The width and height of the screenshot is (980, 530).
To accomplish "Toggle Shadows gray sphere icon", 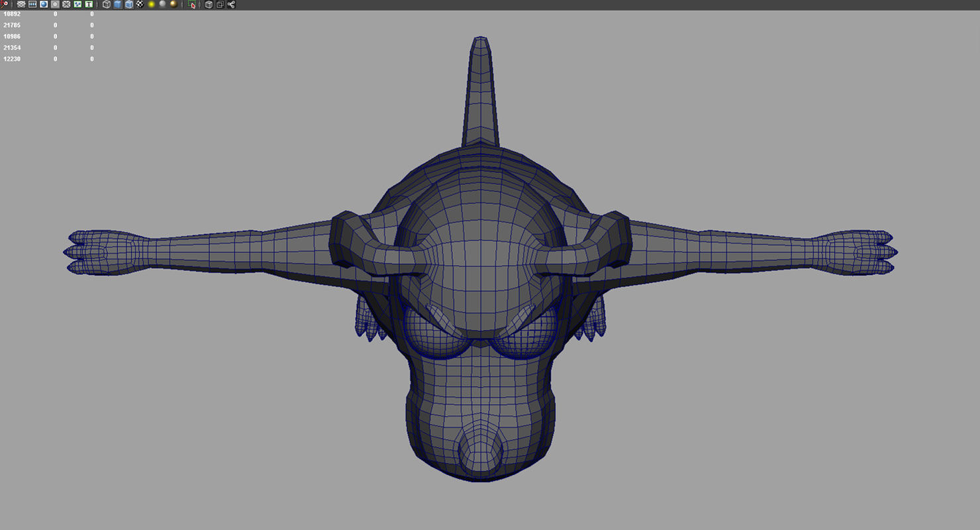I will [162, 5].
